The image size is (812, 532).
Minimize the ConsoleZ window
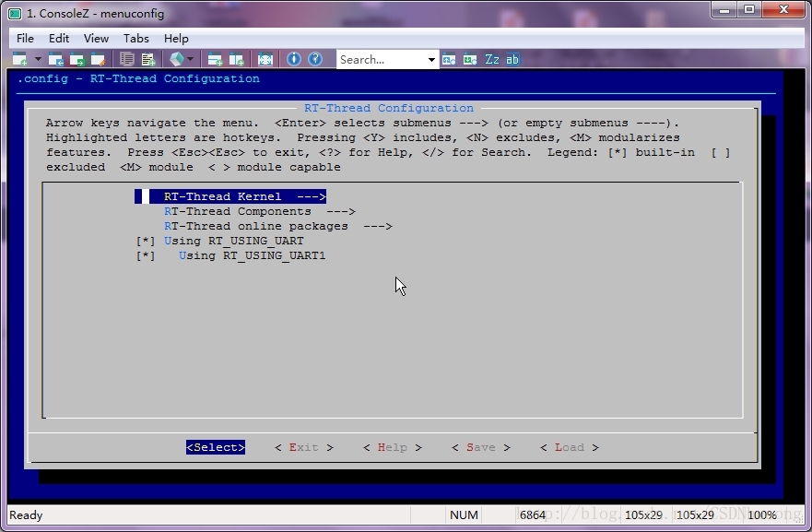pyautogui.click(x=724, y=10)
